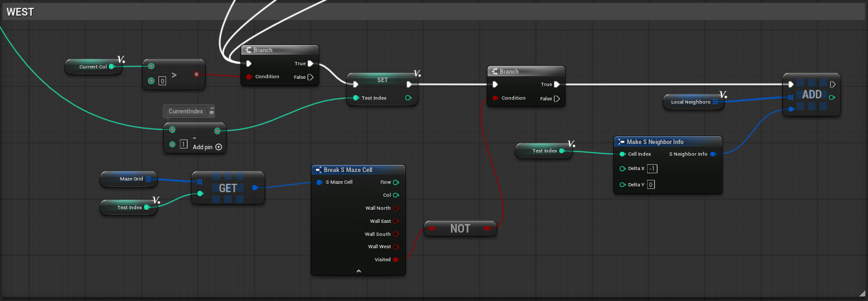Click the Delta Y input pin
Image resolution: width=868 pixels, height=301 pixels.
[x=622, y=185]
